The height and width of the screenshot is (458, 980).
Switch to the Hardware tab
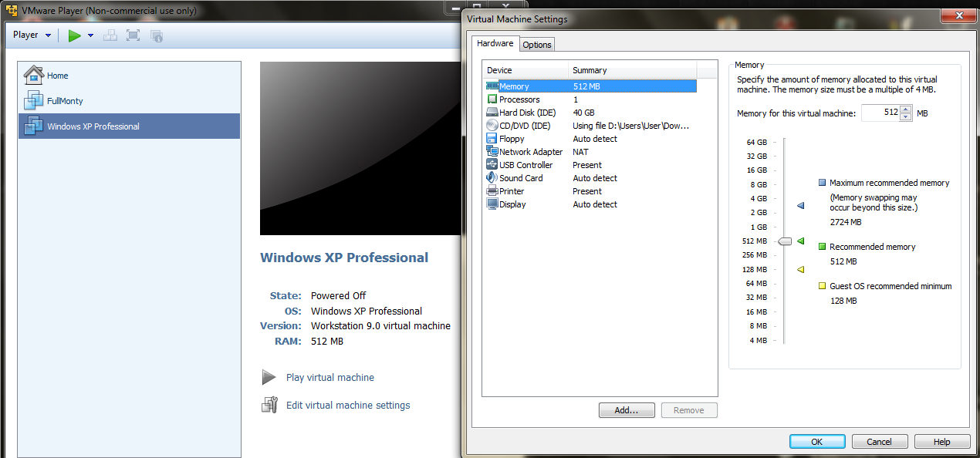click(495, 43)
